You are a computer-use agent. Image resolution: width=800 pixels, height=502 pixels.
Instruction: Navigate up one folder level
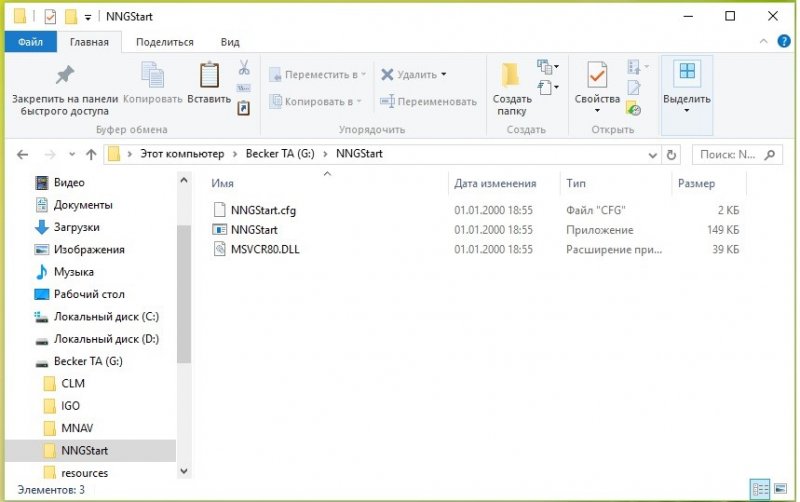pos(91,155)
